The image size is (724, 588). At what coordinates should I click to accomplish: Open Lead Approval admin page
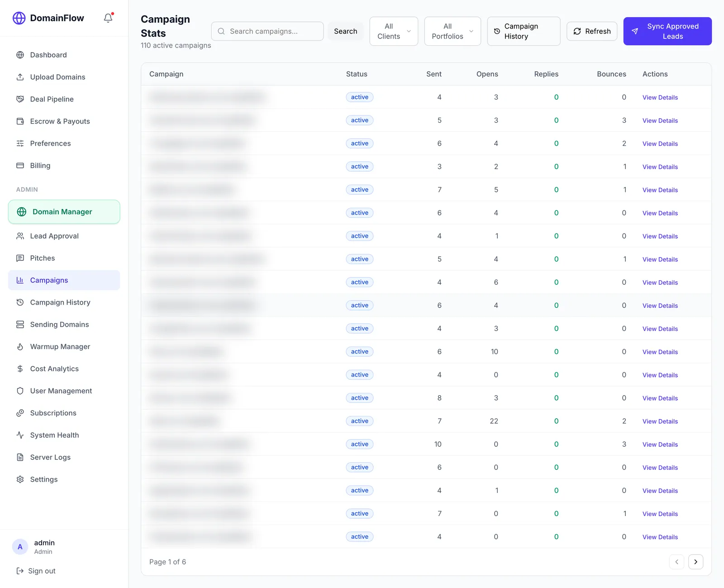point(64,236)
